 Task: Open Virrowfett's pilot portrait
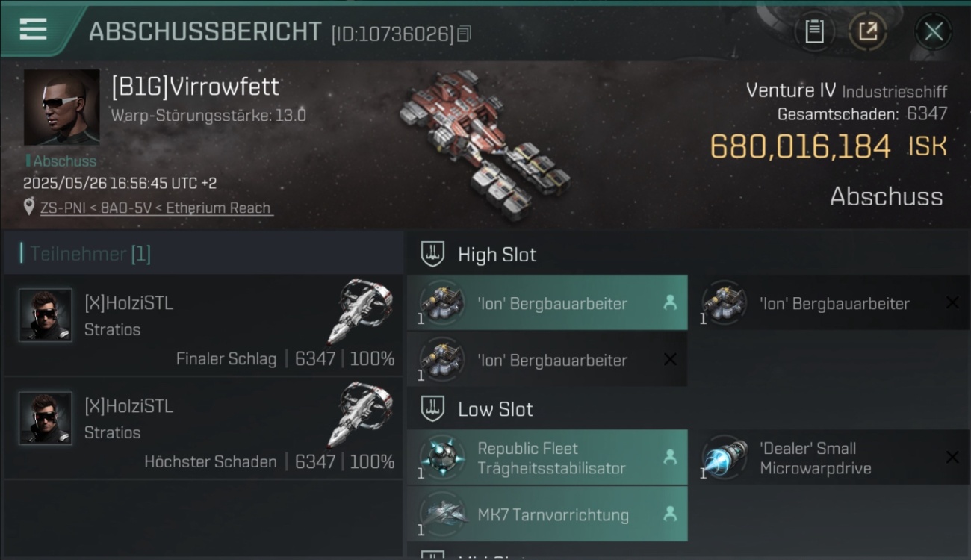tap(61, 108)
